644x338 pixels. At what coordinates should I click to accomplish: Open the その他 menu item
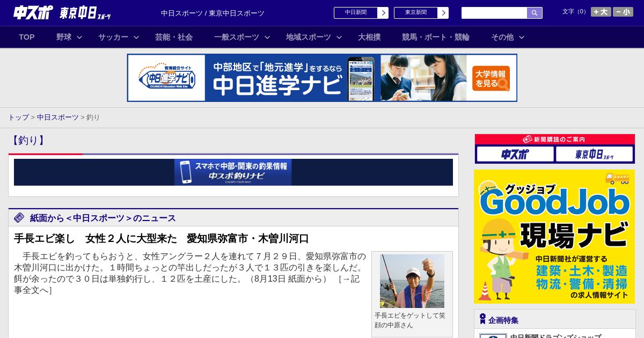502,37
